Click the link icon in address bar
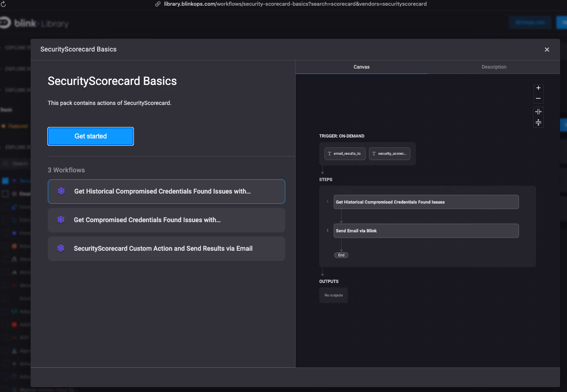567x392 pixels. coord(158,4)
